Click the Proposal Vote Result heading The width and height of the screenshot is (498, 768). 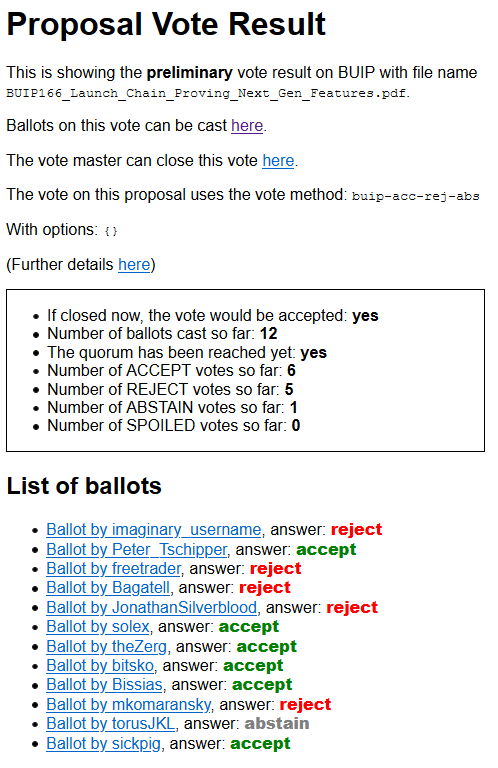click(166, 24)
